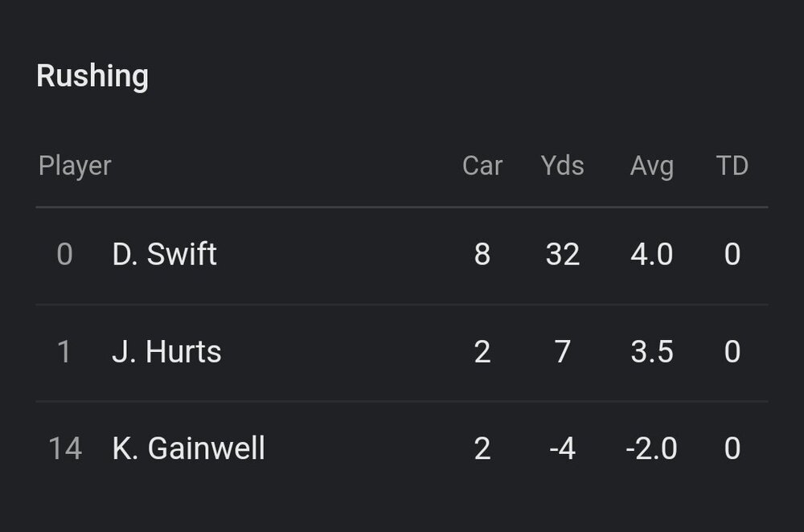Click K. Gainwell's touchdown count
804x532 pixels.
coord(732,448)
